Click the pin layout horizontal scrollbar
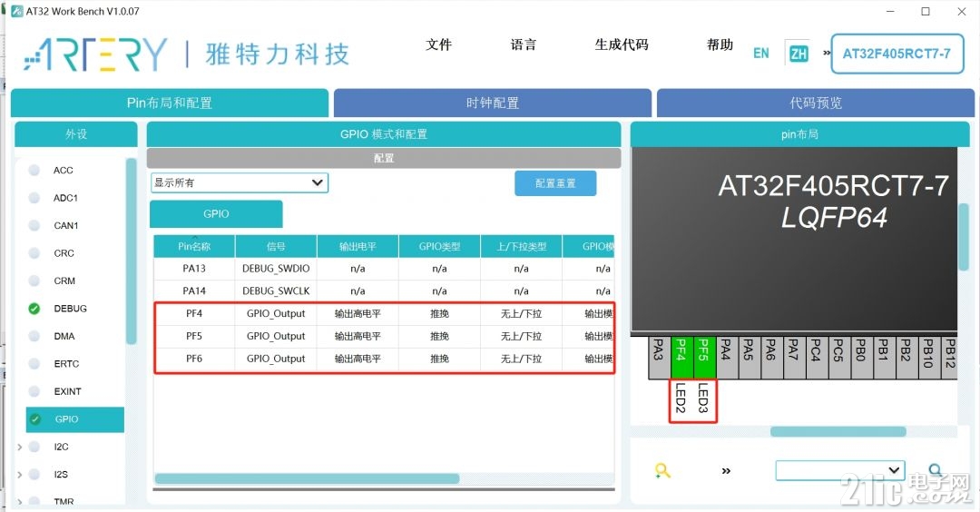The height and width of the screenshot is (512, 980). 838,431
